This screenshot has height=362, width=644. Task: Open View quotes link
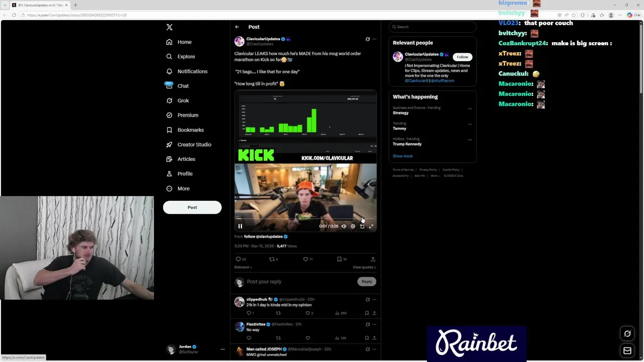[x=364, y=267]
